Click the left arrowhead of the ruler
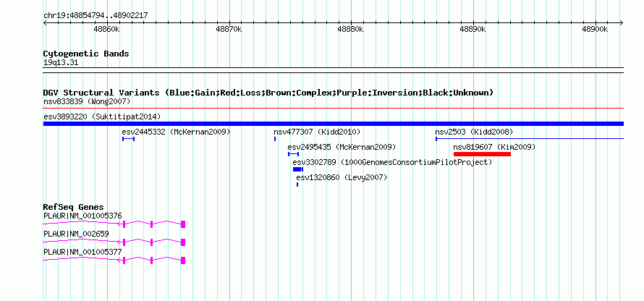Viewport: 644px width, 301px height. click(45, 23)
